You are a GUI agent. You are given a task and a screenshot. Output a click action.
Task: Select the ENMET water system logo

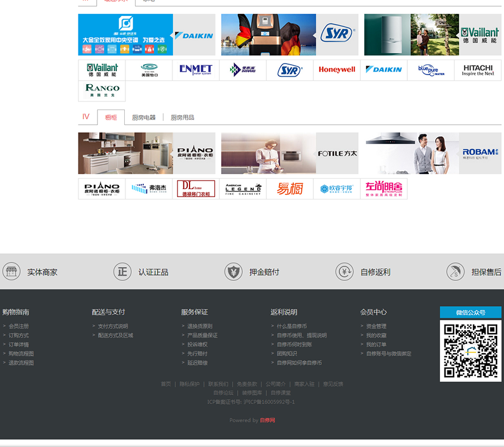point(196,70)
